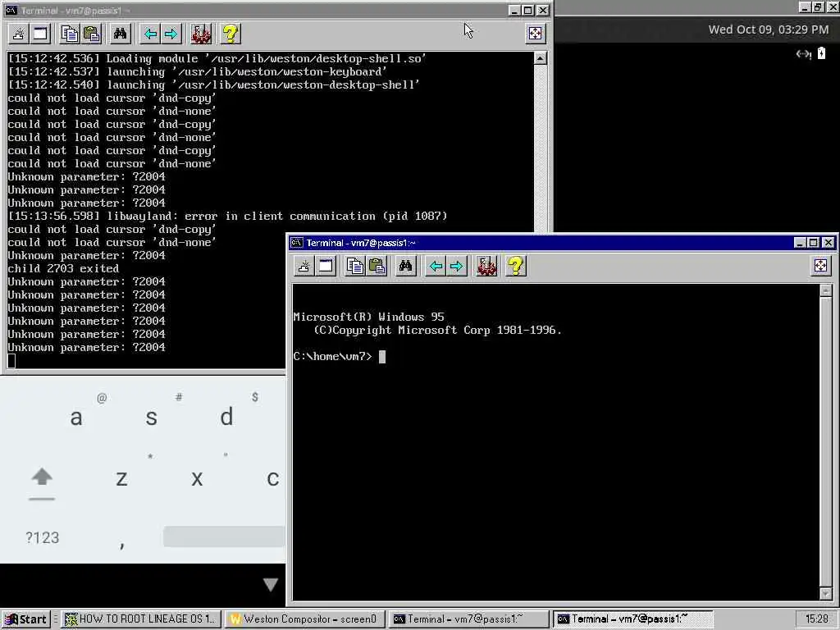Viewport: 840px width, 630px height.
Task: Switch keyboard to ?123 symbols layout
Action: click(x=43, y=537)
